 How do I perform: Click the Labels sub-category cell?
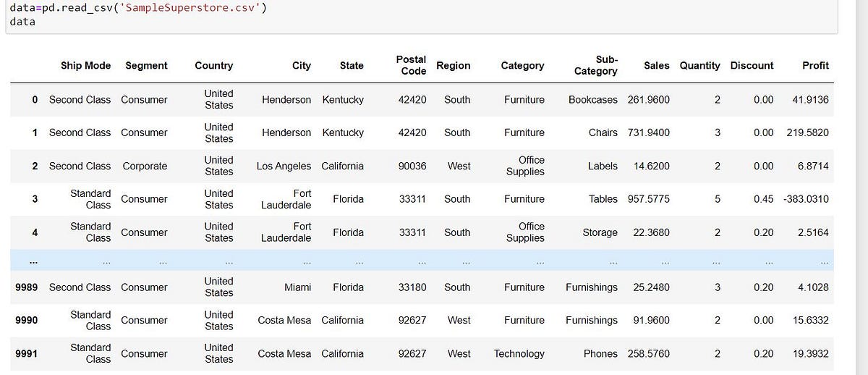(603, 166)
